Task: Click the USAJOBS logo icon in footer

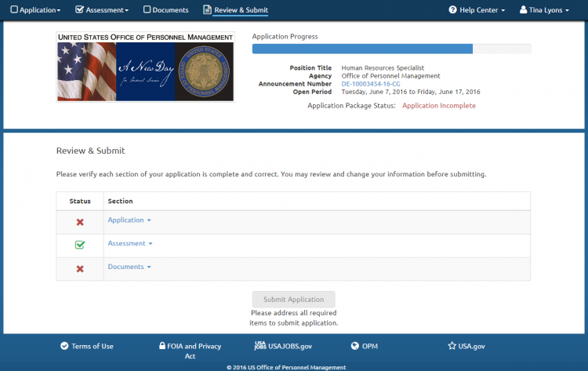Action: (260, 345)
